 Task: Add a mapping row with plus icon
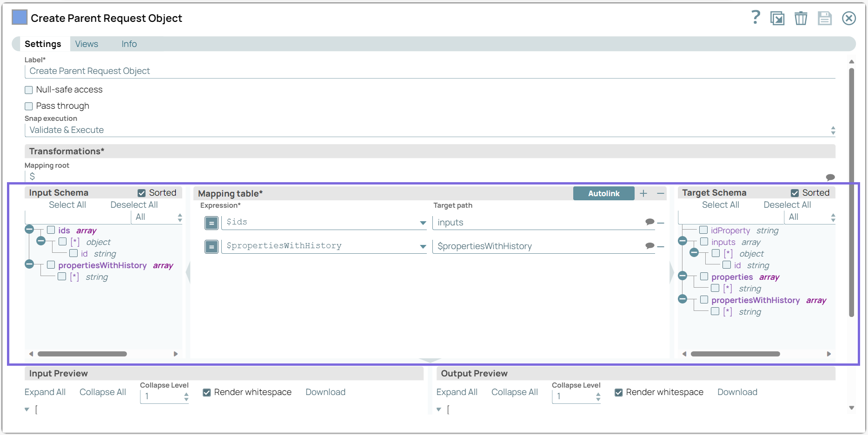click(x=643, y=193)
